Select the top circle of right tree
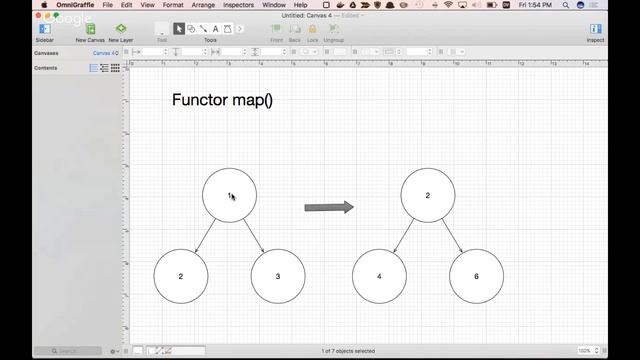Screen dimensions: 640x360 click(428, 196)
